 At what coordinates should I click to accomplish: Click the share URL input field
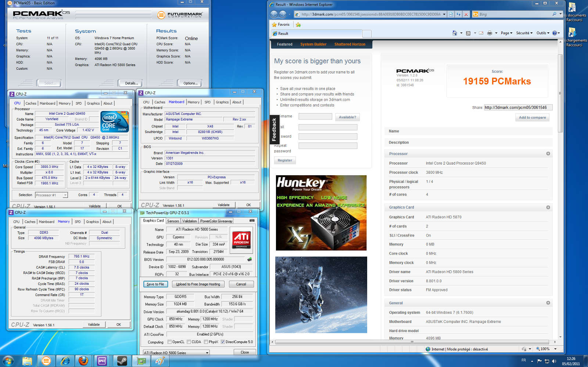point(518,108)
